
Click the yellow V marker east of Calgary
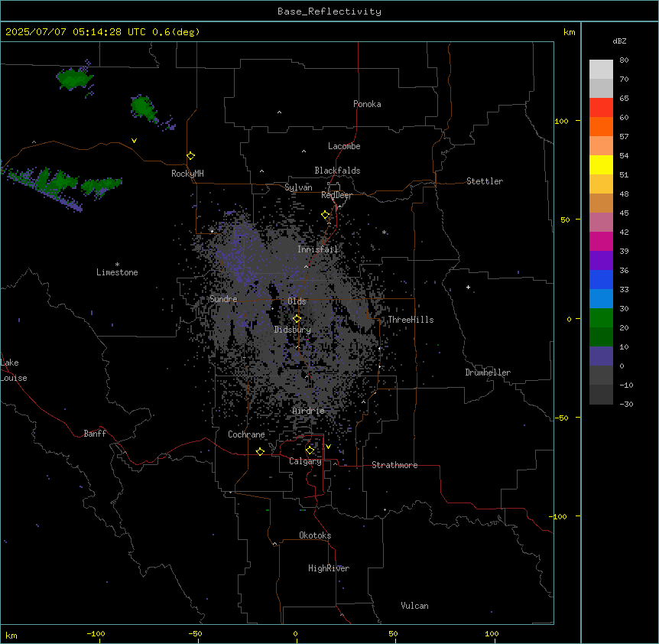328,447
